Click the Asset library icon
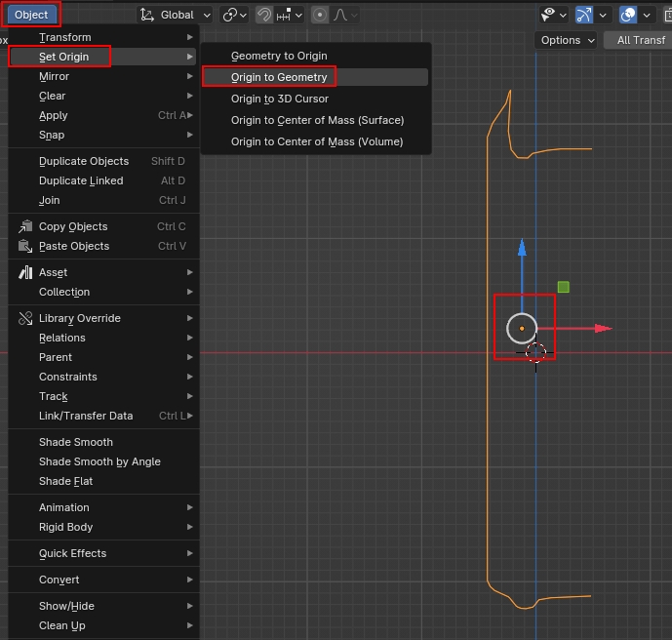Viewport: 672px width, 640px height. 25,272
